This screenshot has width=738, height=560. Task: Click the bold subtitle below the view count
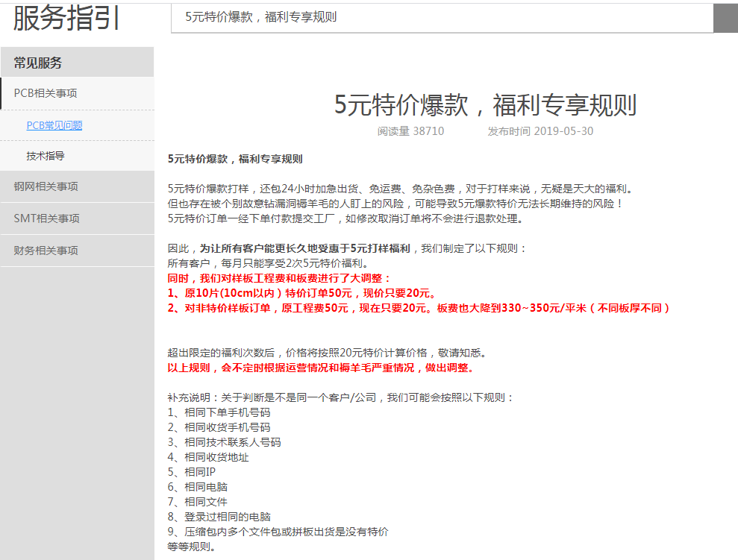(235, 159)
